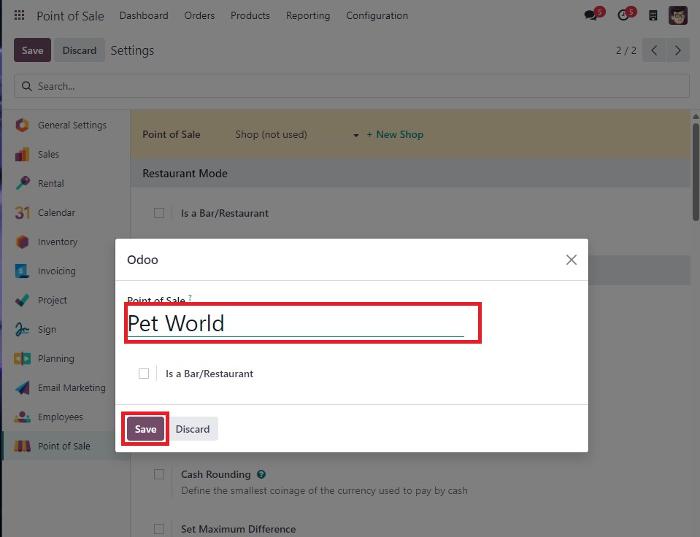Click the vertical scrollbar thumb
Screen dimensions: 700x537
[x=696, y=172]
